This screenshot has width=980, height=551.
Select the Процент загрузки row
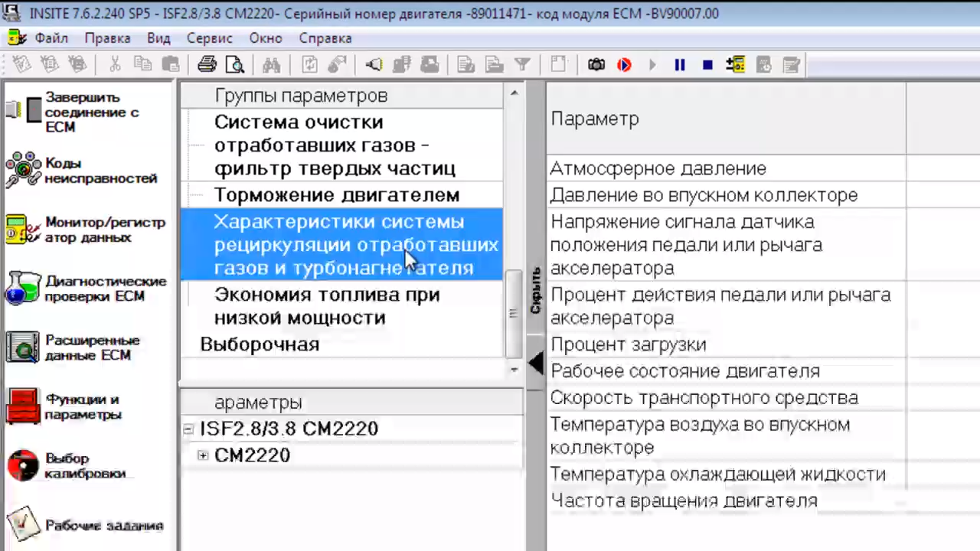726,344
